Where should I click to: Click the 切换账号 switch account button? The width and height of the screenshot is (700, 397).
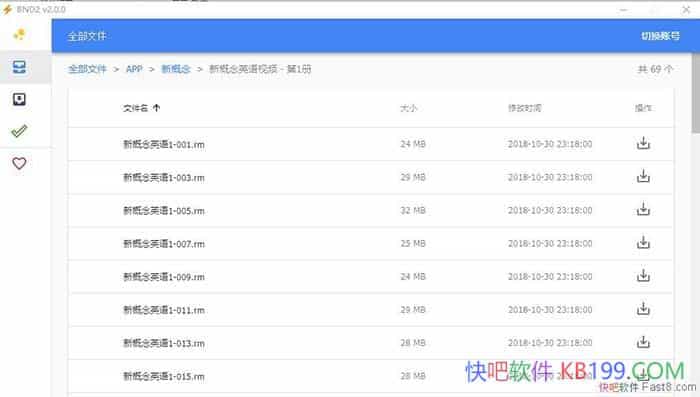(660, 36)
